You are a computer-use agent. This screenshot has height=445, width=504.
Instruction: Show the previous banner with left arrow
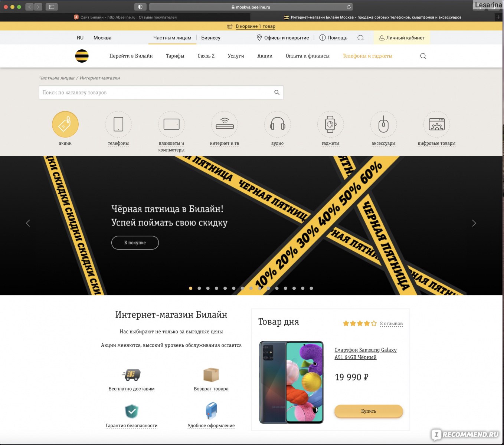(x=28, y=223)
